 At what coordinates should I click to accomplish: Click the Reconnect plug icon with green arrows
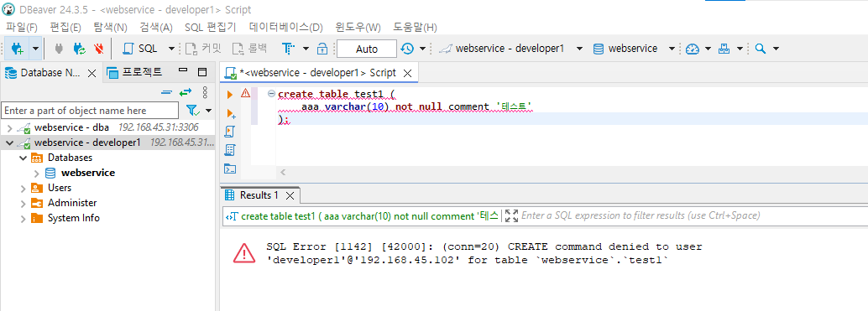79,49
